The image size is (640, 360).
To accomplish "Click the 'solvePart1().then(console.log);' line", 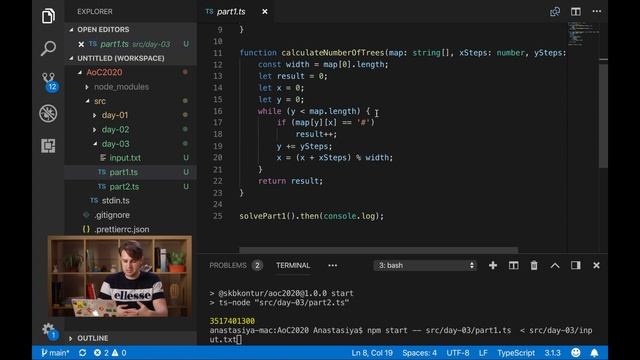I will click(x=311, y=216).
